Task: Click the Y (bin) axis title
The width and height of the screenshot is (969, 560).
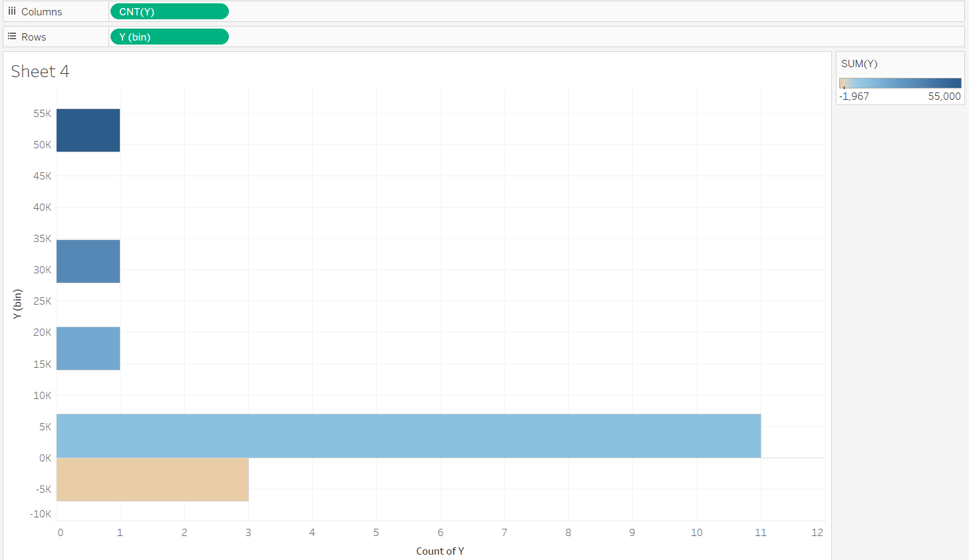Action: pos(17,304)
